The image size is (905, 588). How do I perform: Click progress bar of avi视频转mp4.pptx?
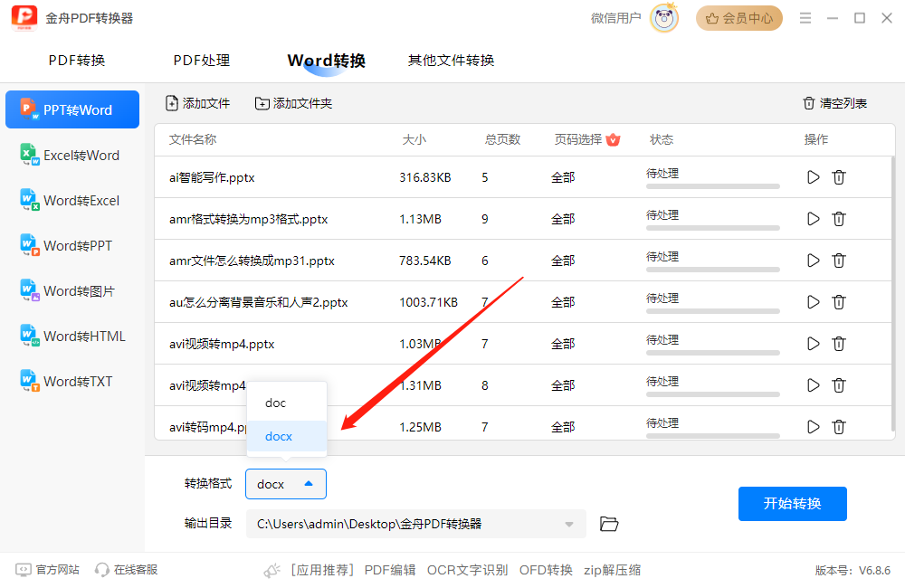713,353
